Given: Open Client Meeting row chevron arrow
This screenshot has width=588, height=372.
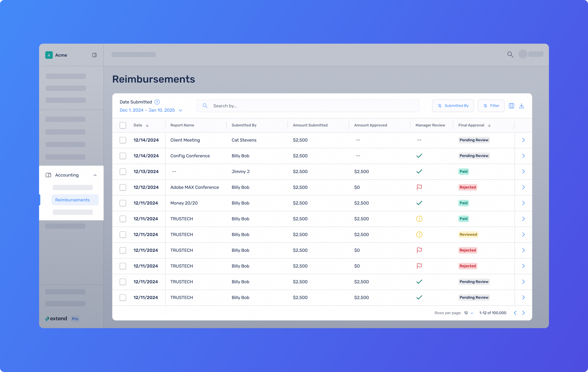Looking at the screenshot, I should [523, 140].
